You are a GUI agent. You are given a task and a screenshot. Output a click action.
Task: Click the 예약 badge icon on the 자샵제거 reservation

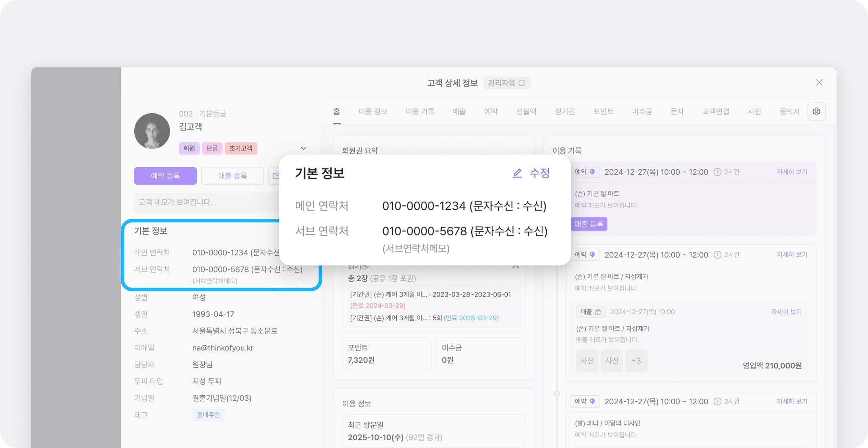click(x=592, y=255)
